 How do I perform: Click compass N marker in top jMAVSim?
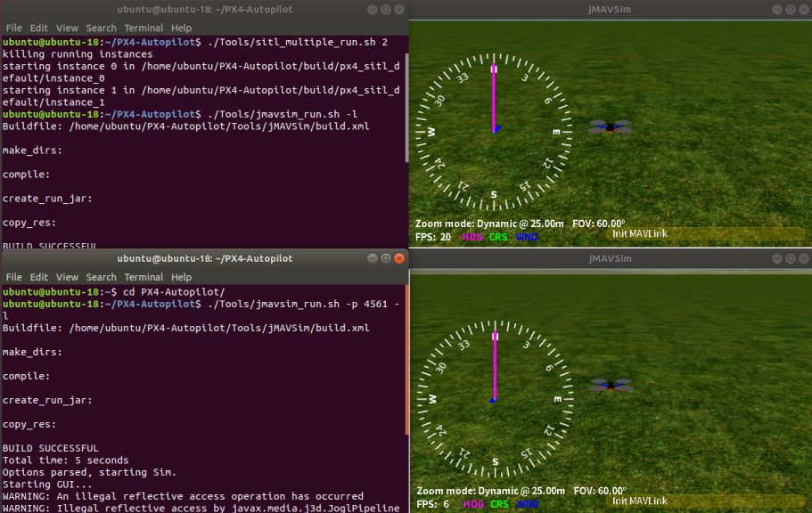pyautogui.click(x=494, y=69)
